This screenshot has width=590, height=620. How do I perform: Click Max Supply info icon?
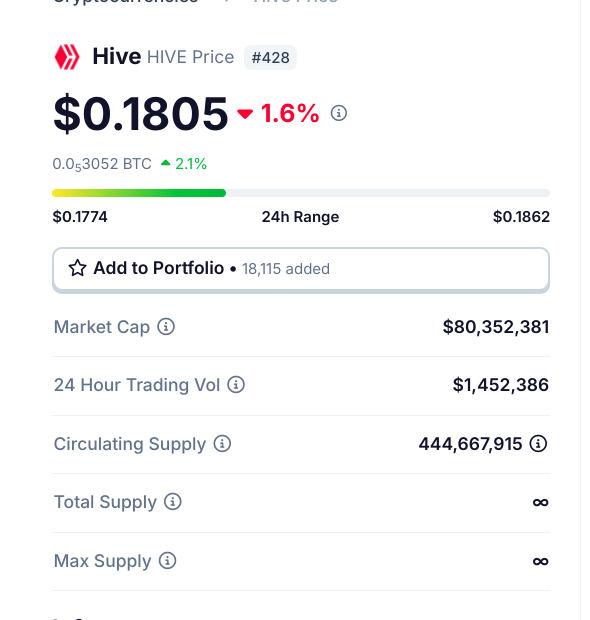[x=168, y=561]
